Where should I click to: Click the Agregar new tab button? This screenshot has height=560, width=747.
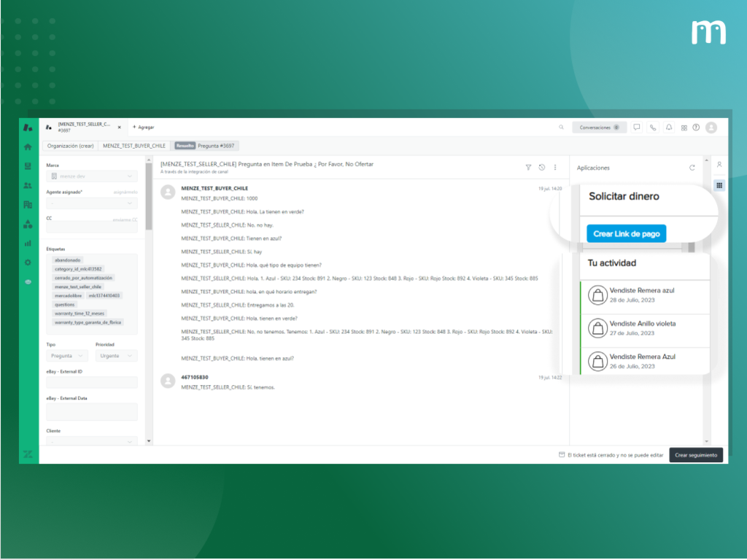click(143, 127)
